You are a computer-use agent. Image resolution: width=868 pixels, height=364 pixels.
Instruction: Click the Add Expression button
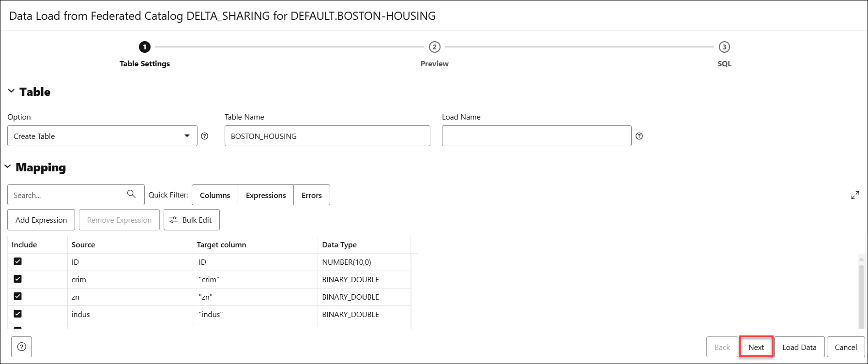(41, 220)
